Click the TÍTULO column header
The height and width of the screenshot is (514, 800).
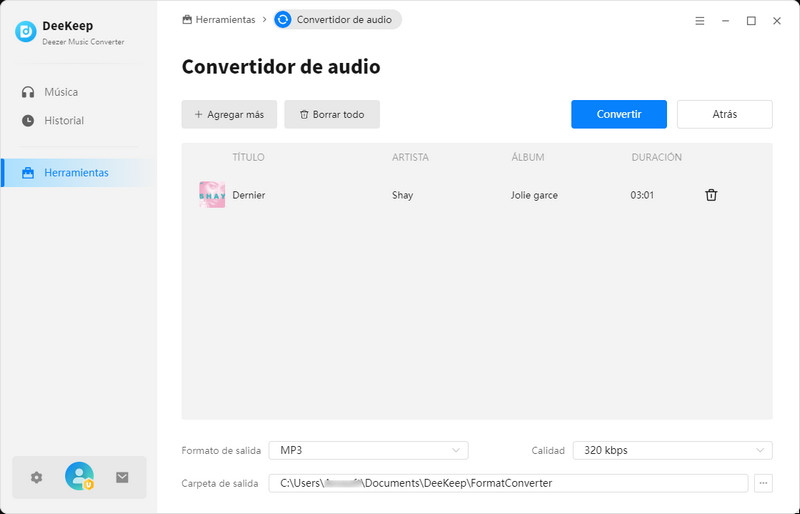248,157
